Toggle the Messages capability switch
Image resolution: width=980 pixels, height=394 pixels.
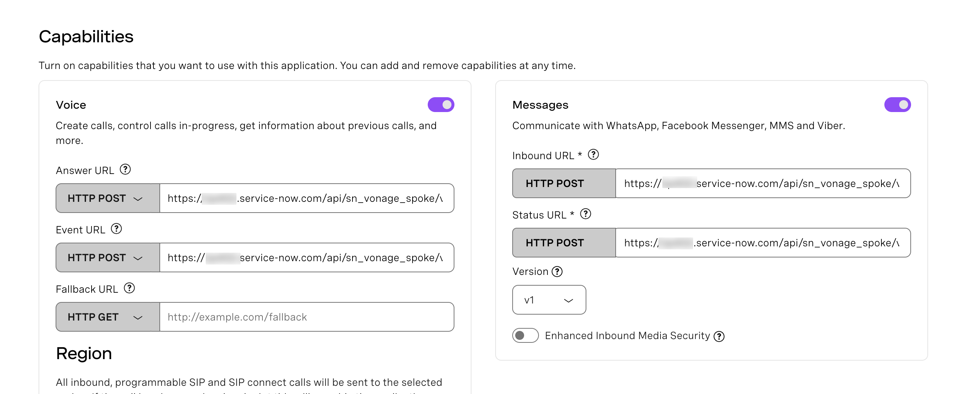pos(897,105)
